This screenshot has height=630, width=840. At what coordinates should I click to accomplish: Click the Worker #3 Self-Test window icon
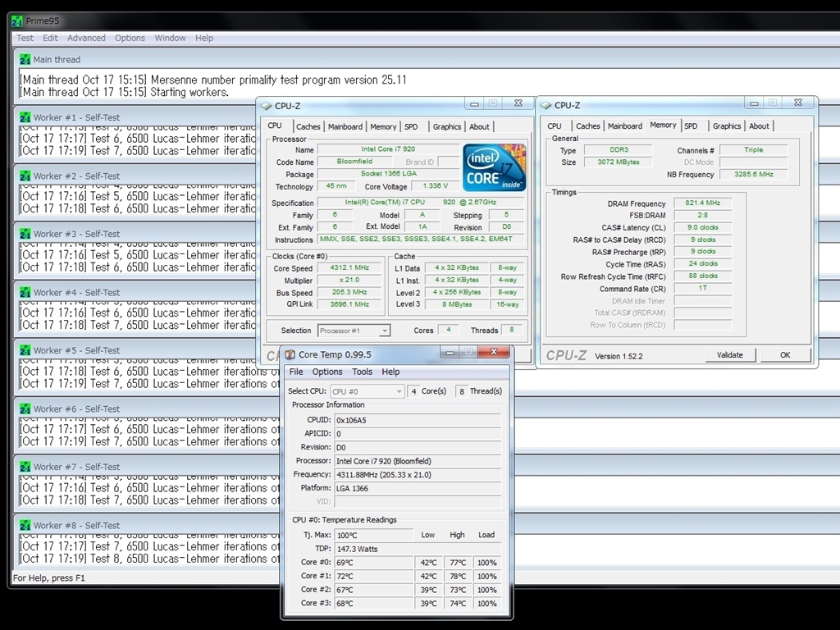pyautogui.click(x=25, y=234)
